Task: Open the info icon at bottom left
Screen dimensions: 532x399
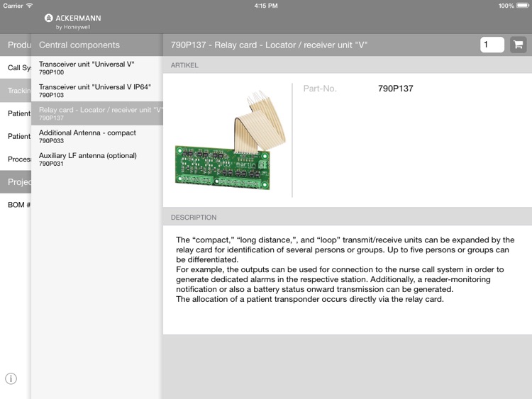Action: 11,378
